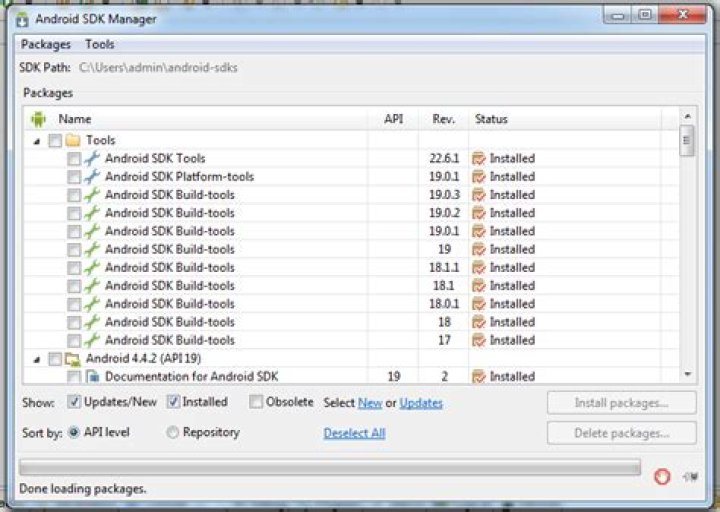The width and height of the screenshot is (720, 512).
Task: Select the API level sort radio button
Action: pos(73,432)
